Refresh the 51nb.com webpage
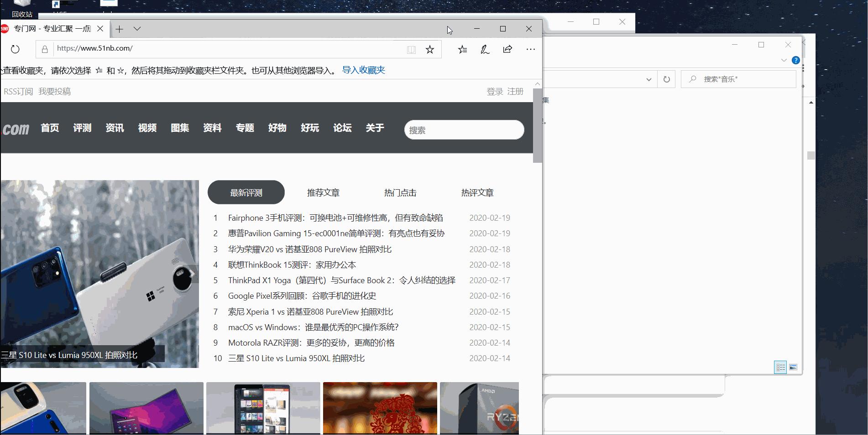The width and height of the screenshot is (868, 435). [x=15, y=49]
